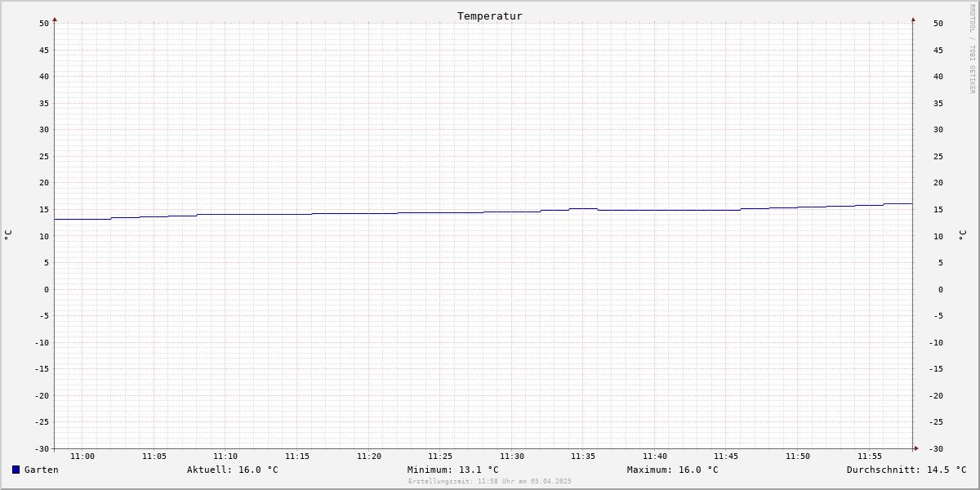
Task: Select the "Minimum: 13.1 °C" value
Action: click(453, 470)
